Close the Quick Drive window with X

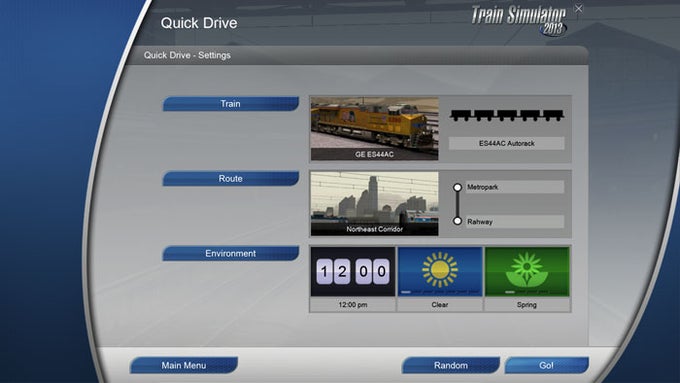pos(579,9)
